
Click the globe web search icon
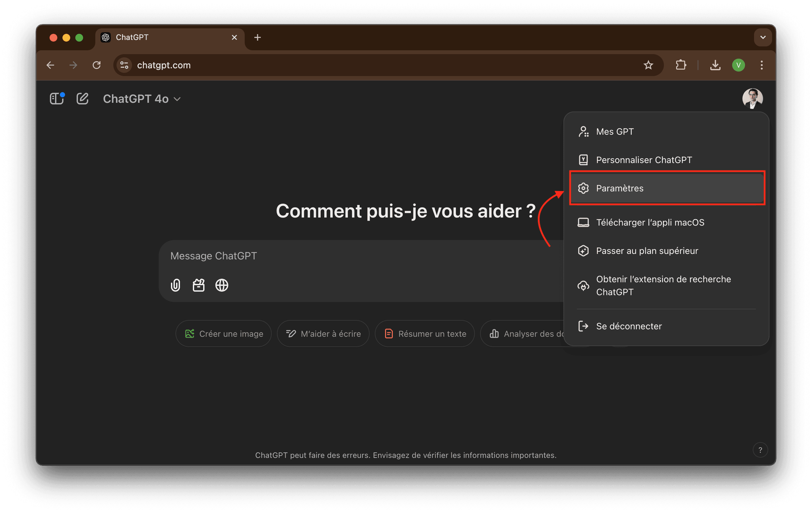click(x=222, y=285)
